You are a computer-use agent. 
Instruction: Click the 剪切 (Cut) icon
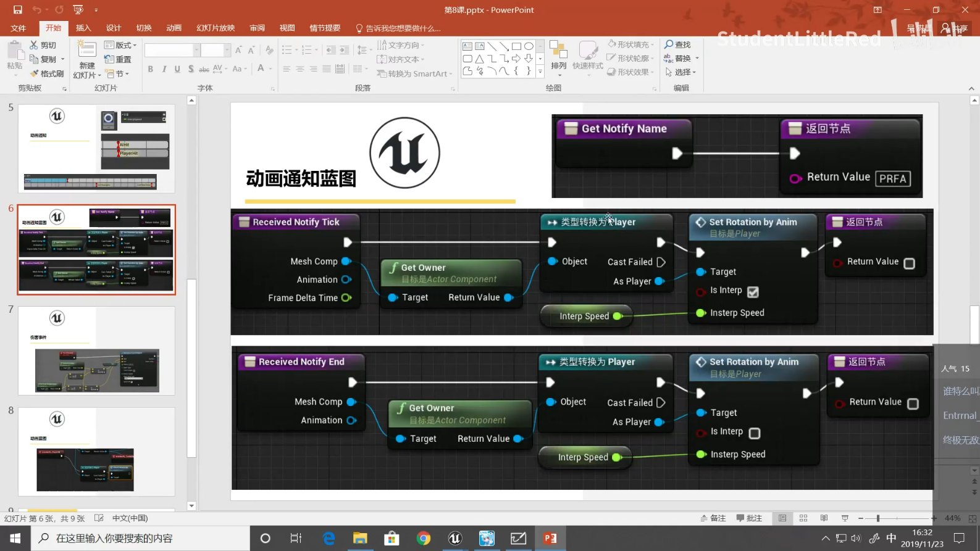[x=43, y=45]
